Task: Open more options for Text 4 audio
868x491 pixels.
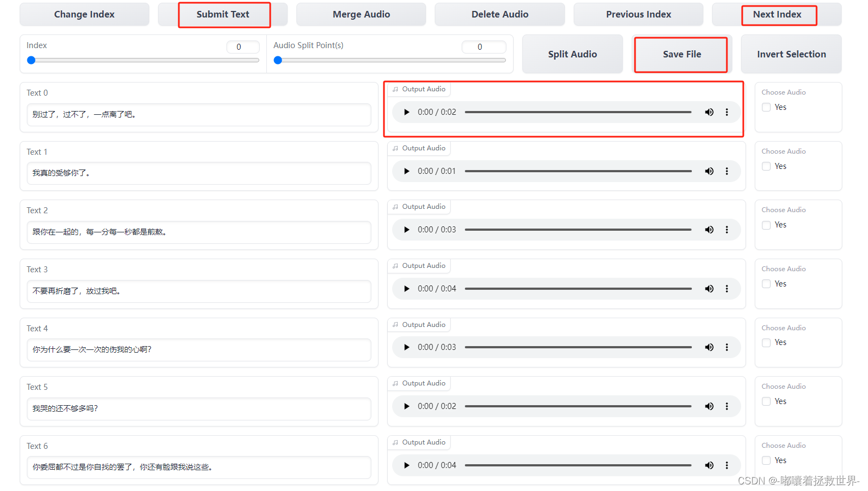Action: coord(727,347)
